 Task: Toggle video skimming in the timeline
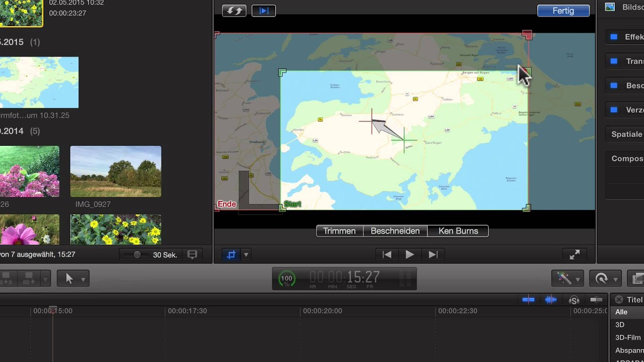(x=528, y=300)
